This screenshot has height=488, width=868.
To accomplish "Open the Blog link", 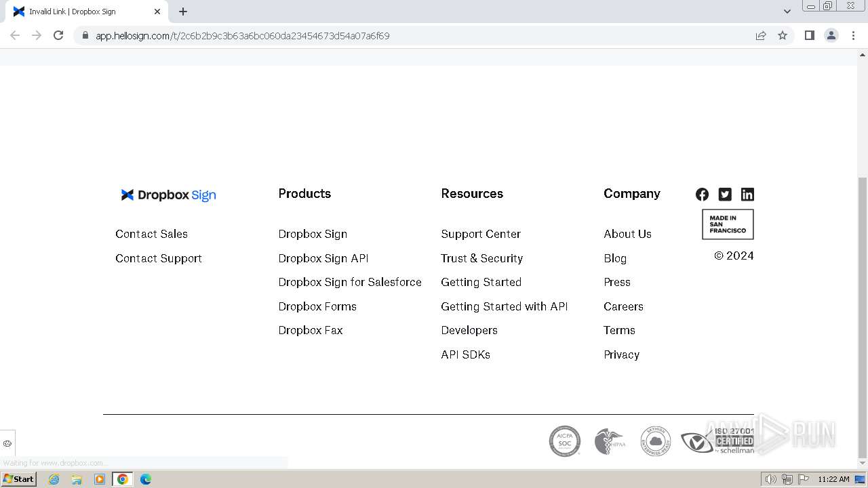I will [615, 258].
